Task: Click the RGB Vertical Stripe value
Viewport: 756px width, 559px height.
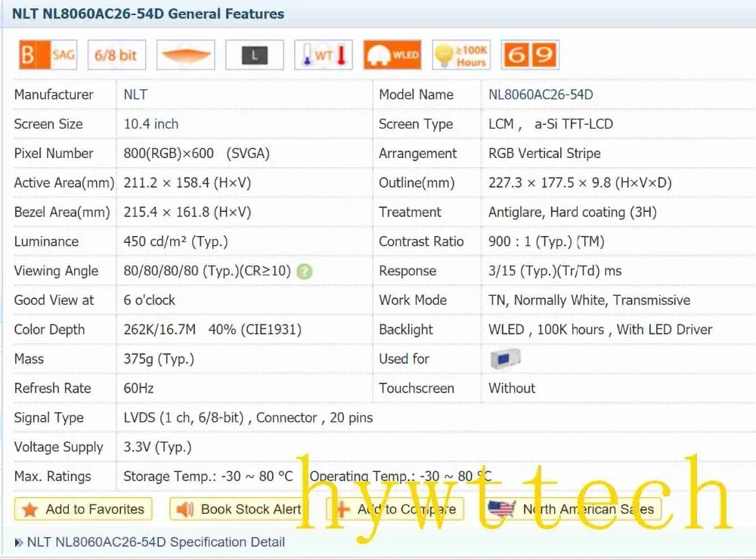Action: pyautogui.click(x=545, y=154)
